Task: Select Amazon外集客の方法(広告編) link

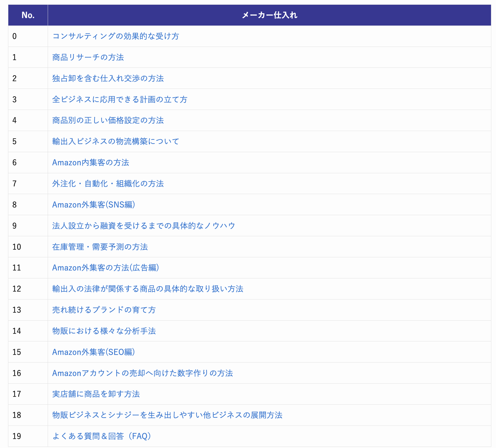Action: [x=105, y=268]
